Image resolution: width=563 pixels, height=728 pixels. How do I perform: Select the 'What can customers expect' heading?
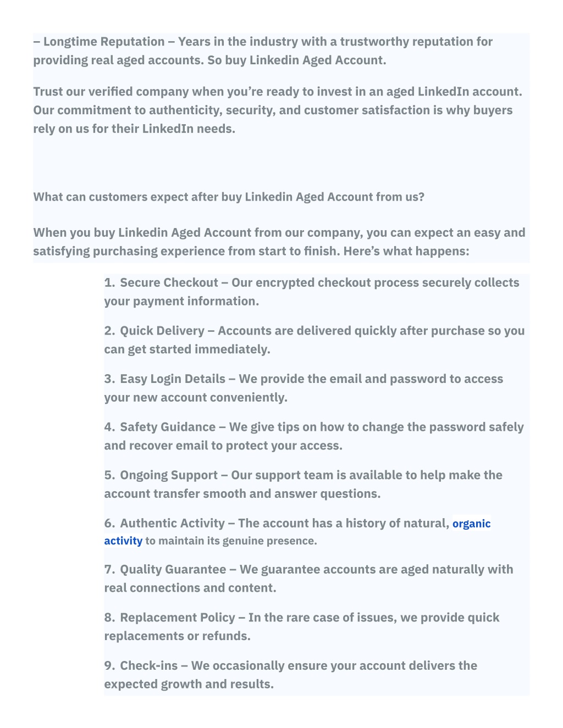(229, 197)
